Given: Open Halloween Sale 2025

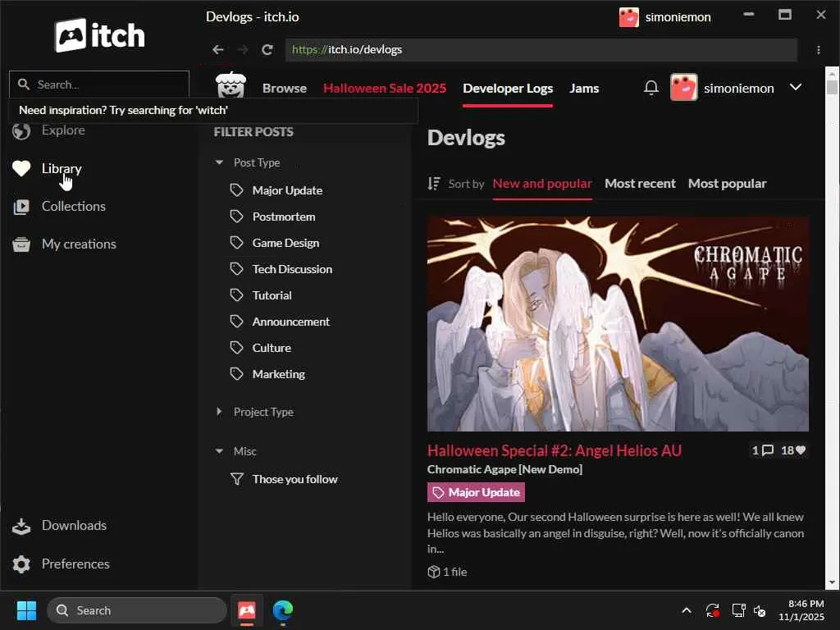Looking at the screenshot, I should pyautogui.click(x=384, y=89).
